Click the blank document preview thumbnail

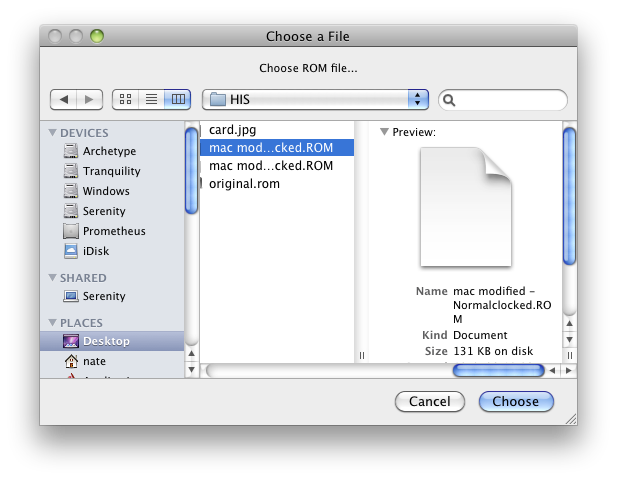point(466,207)
